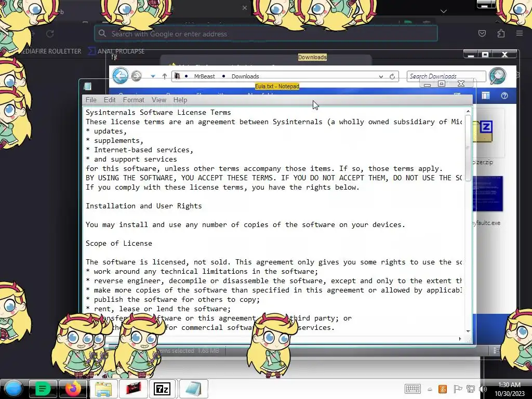Open Explorer help question mark icon
Screen dimensions: 532x399
504,96
